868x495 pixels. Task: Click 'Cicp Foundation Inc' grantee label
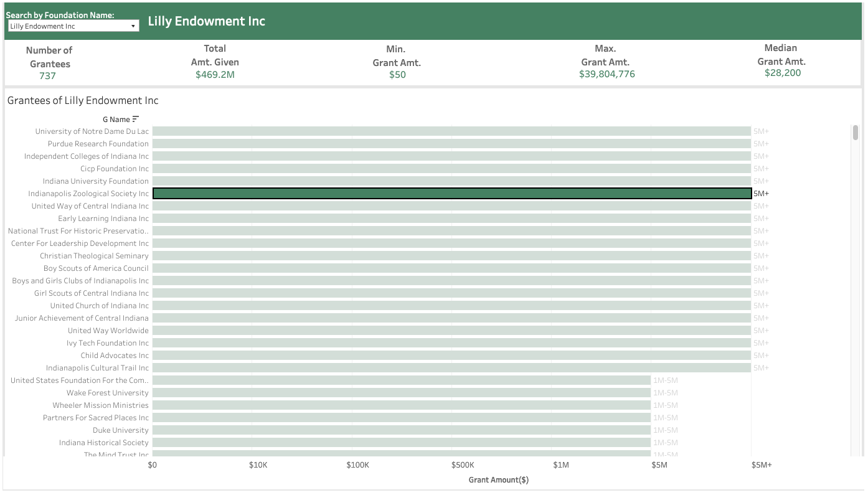click(115, 169)
